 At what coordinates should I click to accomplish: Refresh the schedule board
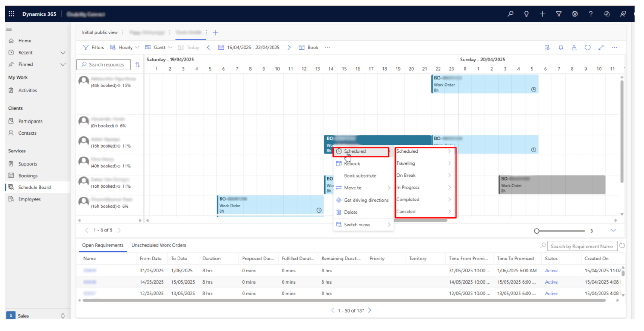pyautogui.click(x=587, y=47)
